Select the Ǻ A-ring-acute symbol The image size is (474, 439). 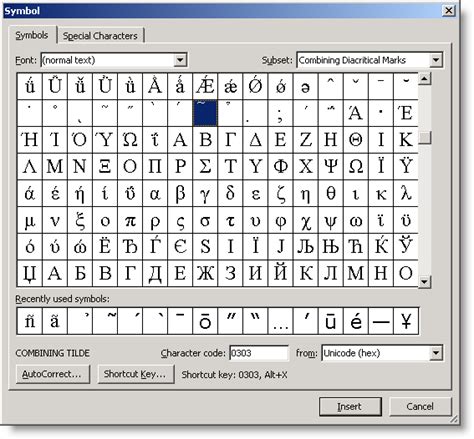[155, 86]
